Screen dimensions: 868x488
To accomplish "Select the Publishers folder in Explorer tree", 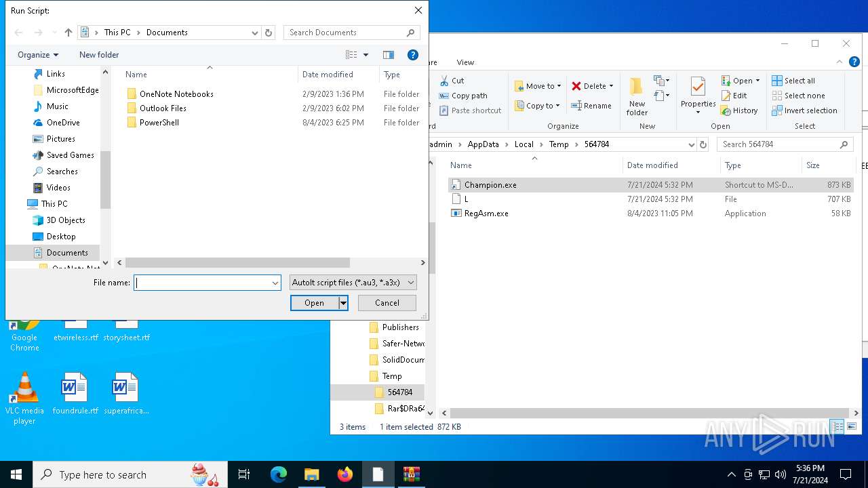I will [400, 327].
